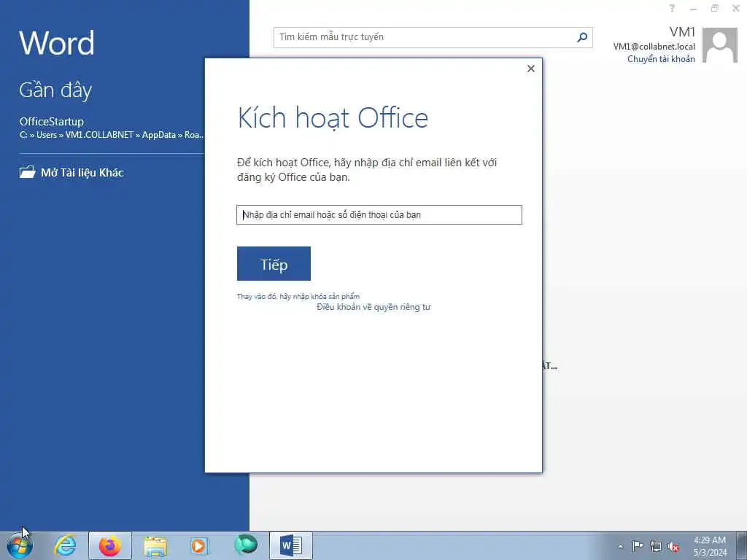The width and height of the screenshot is (747, 560).
Task: Click the Word help question mark icon
Action: pos(672,8)
